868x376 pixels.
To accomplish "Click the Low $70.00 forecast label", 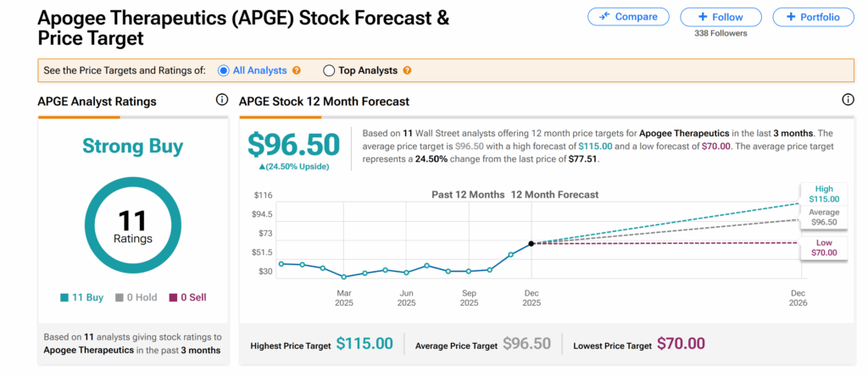I will tap(823, 247).
